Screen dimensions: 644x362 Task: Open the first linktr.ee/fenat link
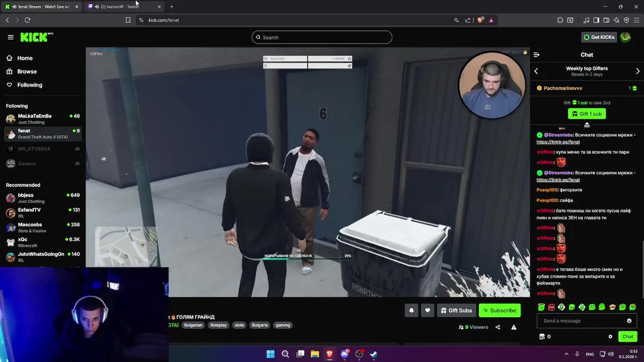(558, 142)
